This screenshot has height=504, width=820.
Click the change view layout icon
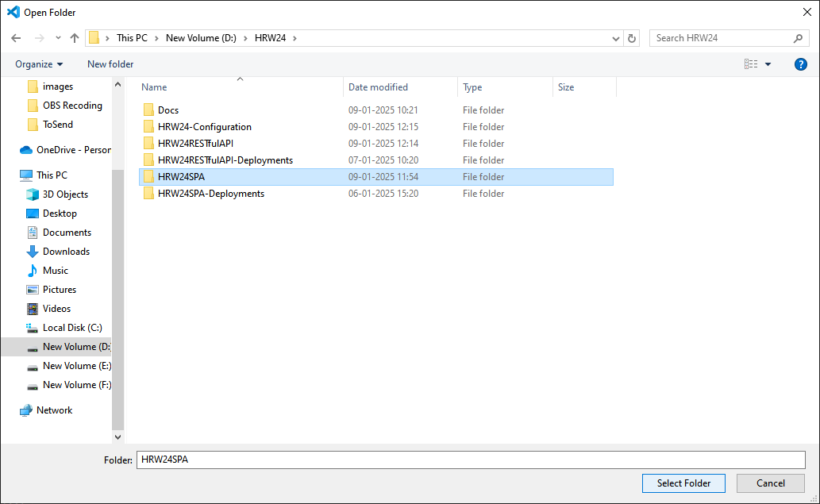750,64
